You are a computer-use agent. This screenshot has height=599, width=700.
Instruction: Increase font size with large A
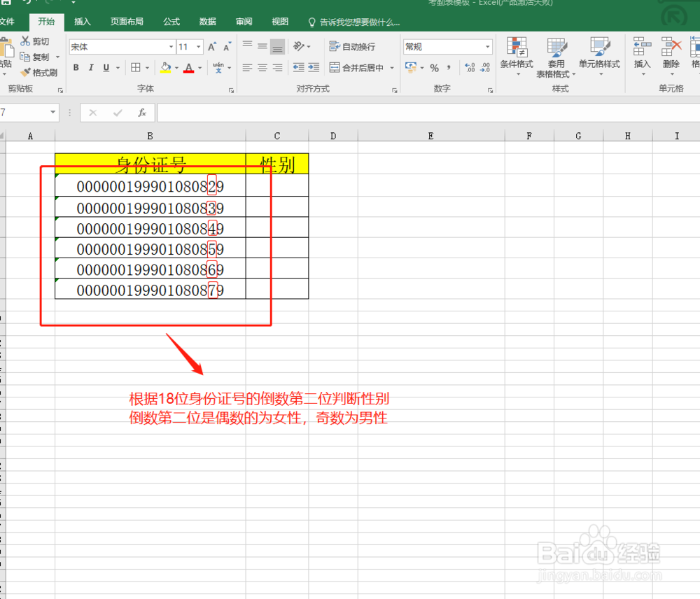click(212, 46)
